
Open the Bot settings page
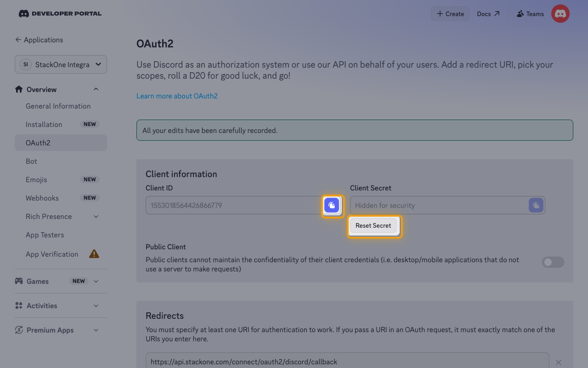pyautogui.click(x=61, y=161)
